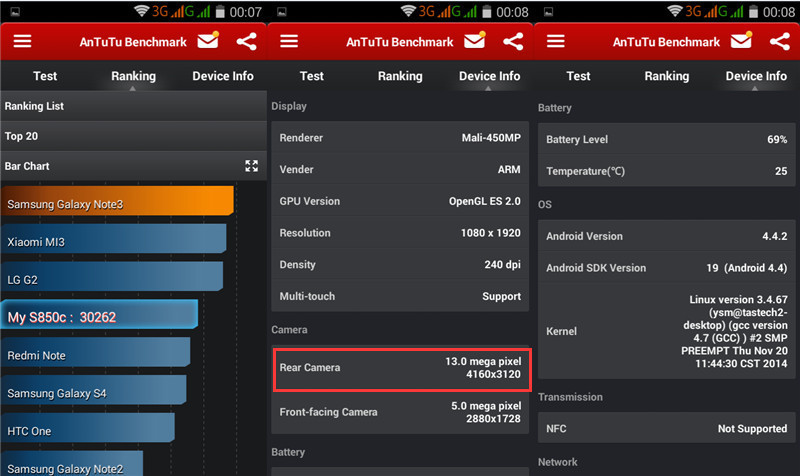Select the NFC Not Supported row
Screen dimensions: 800x476
pyautogui.click(x=666, y=429)
